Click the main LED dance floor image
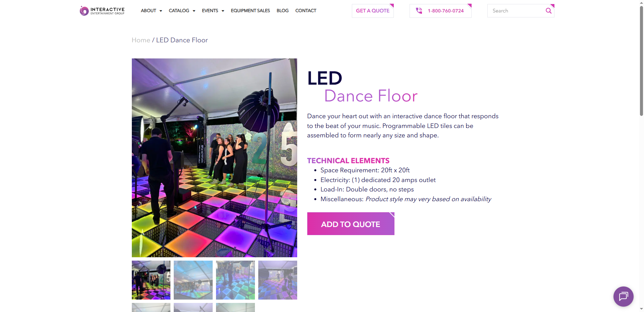This screenshot has height=312, width=644. [x=214, y=158]
